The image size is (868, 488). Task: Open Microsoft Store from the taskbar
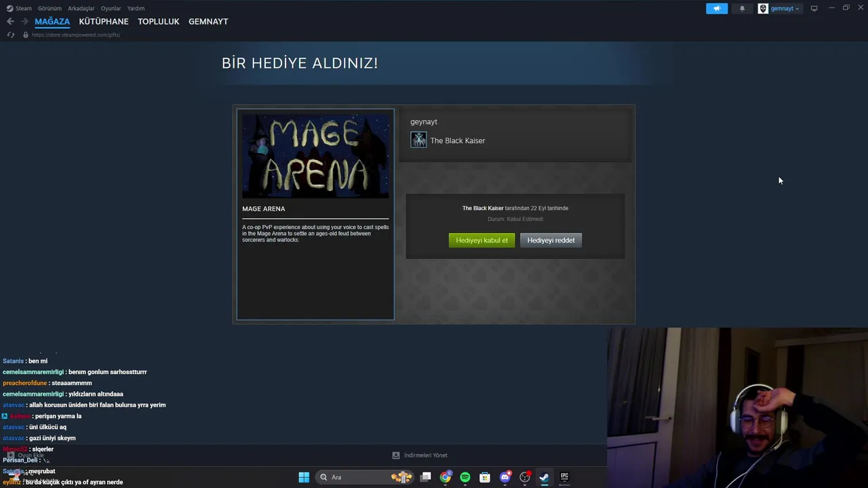coord(485,477)
